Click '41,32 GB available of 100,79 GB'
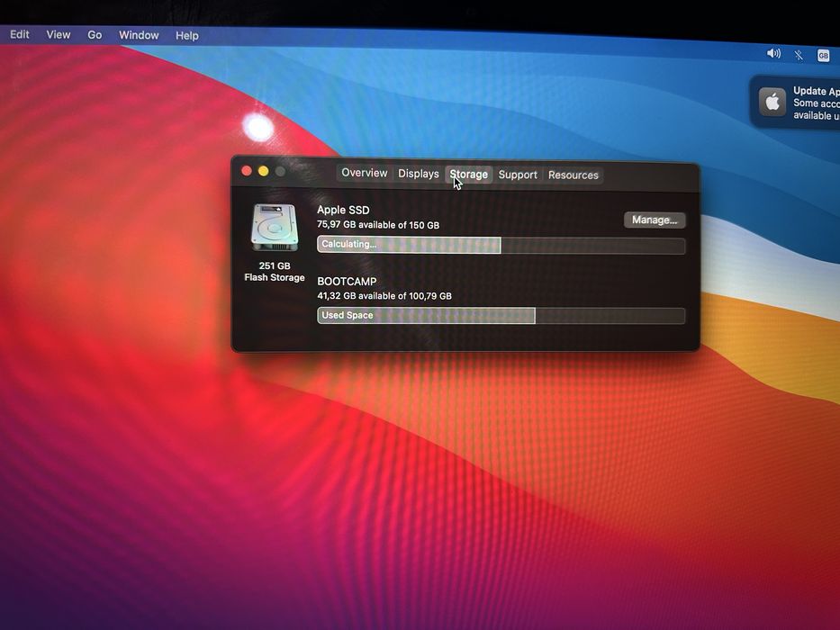Image resolution: width=840 pixels, height=630 pixels. point(384,296)
